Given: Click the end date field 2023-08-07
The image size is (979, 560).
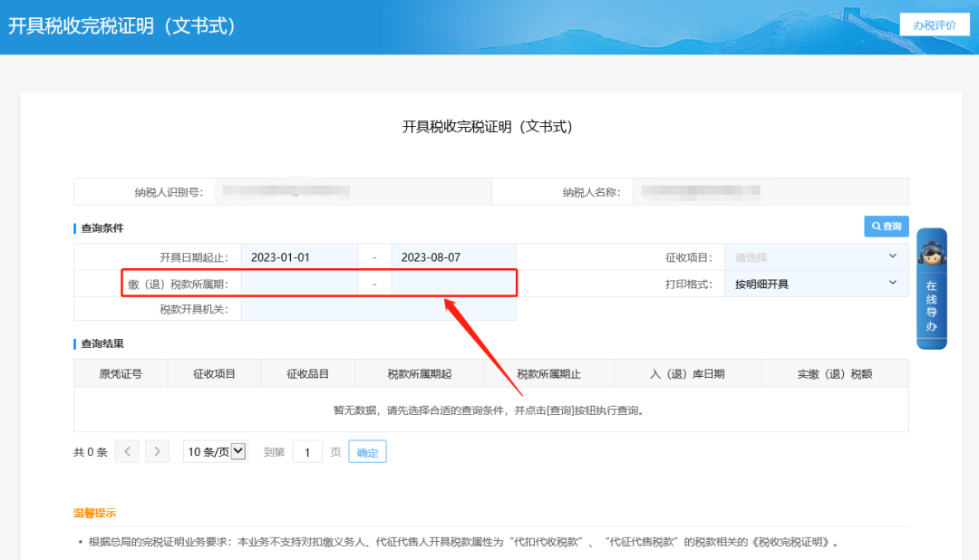Looking at the screenshot, I should (x=453, y=257).
